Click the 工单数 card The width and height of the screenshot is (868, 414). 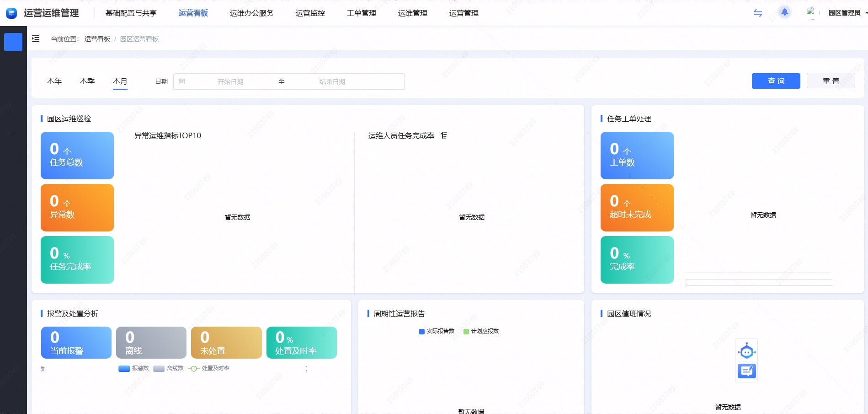637,156
